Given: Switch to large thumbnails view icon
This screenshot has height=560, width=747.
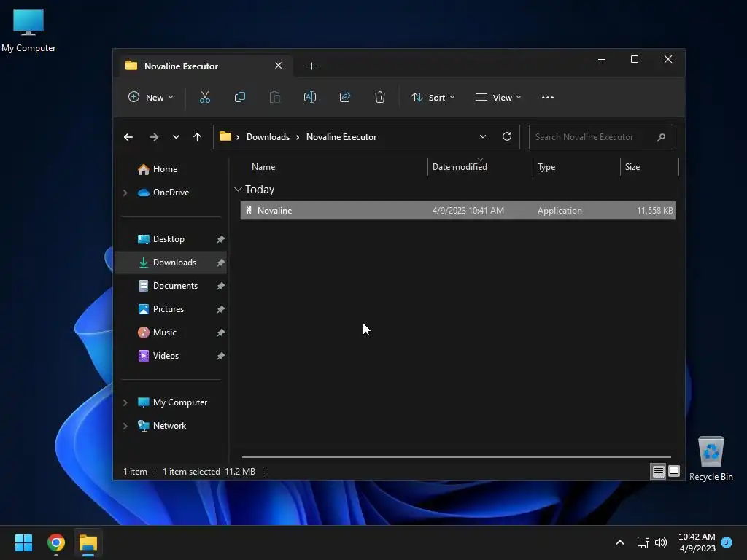Looking at the screenshot, I should point(674,471).
